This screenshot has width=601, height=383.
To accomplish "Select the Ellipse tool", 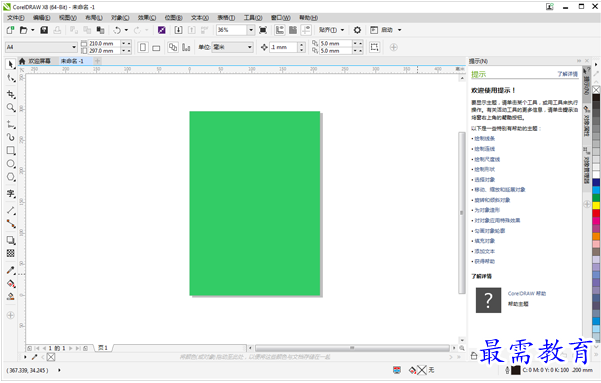I will coord(11,164).
